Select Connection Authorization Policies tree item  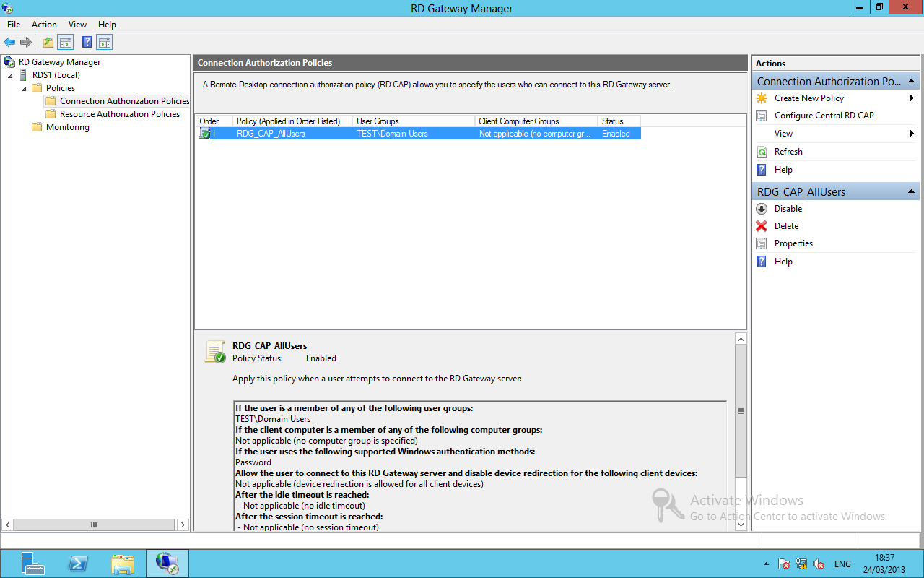124,101
